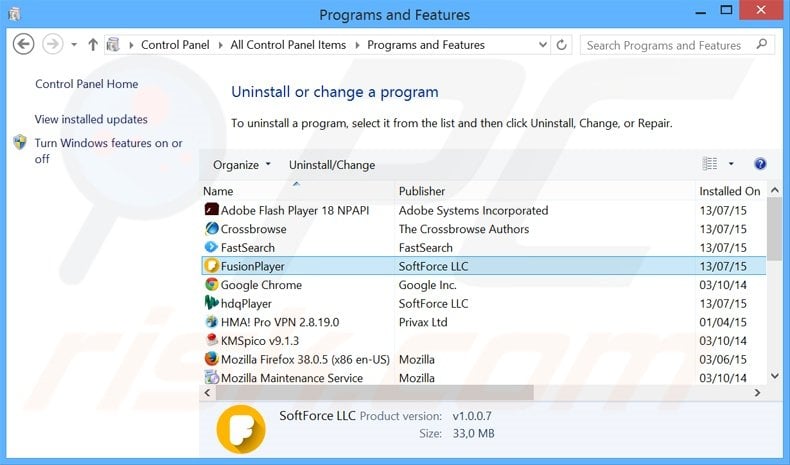
Task: Click the 01/04/15 install date cell
Action: tap(722, 322)
